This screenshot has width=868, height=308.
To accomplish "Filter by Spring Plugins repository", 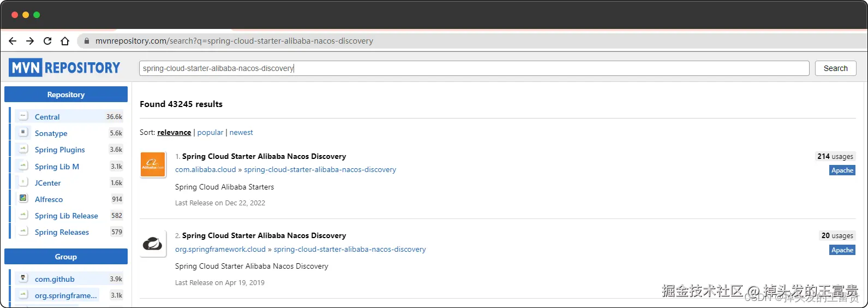I will pos(60,150).
